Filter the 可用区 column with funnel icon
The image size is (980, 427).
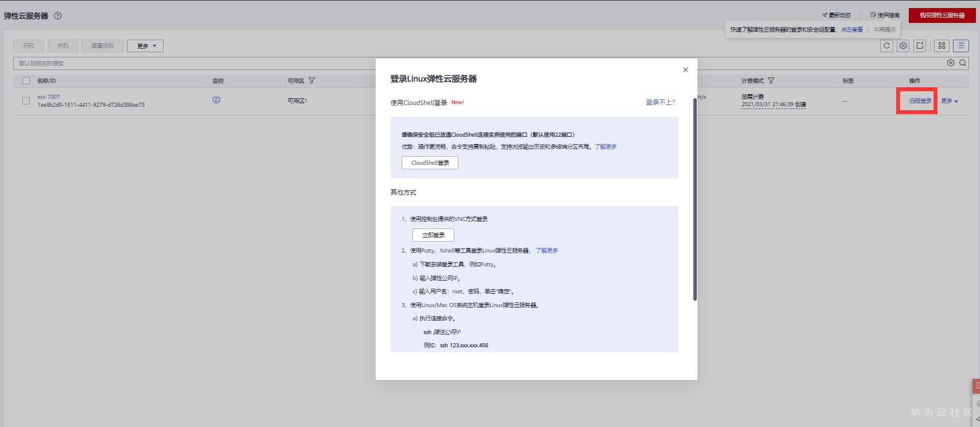pyautogui.click(x=312, y=81)
